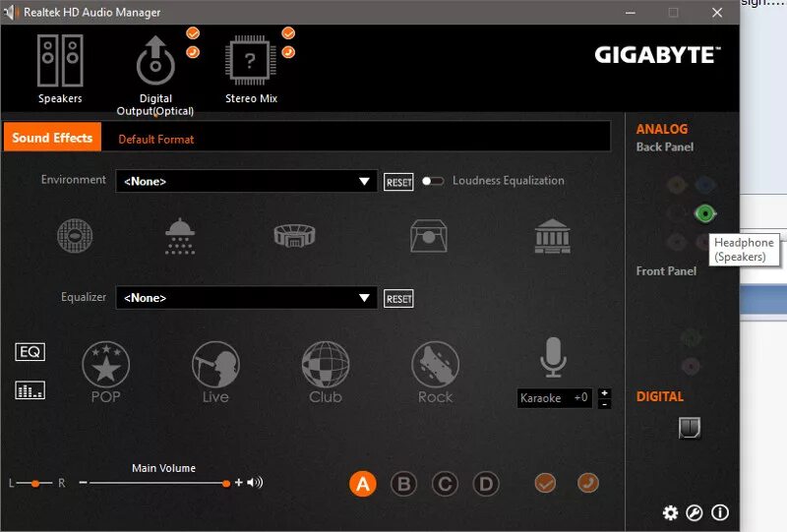Screen dimensions: 787x532
Task: Adjust the L-R balance slider
Action: point(34,483)
